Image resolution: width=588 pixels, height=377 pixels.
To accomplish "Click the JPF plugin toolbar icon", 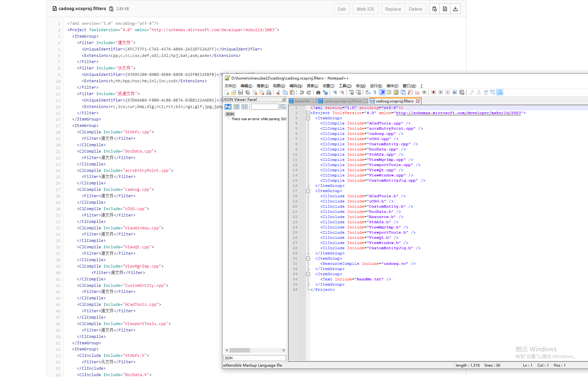I will pos(486,92).
